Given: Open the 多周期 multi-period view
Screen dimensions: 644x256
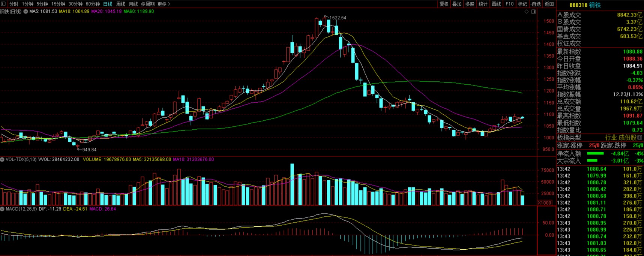Looking at the screenshot, I should point(148,4).
